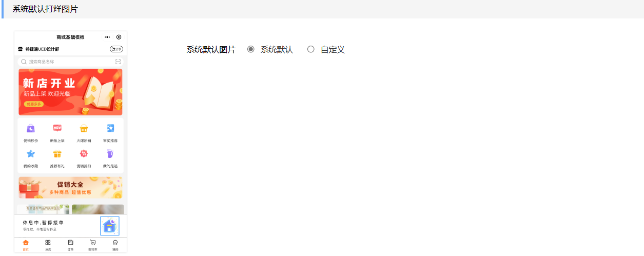Tap the 促销秒杀 lightning bag icon

point(31,128)
